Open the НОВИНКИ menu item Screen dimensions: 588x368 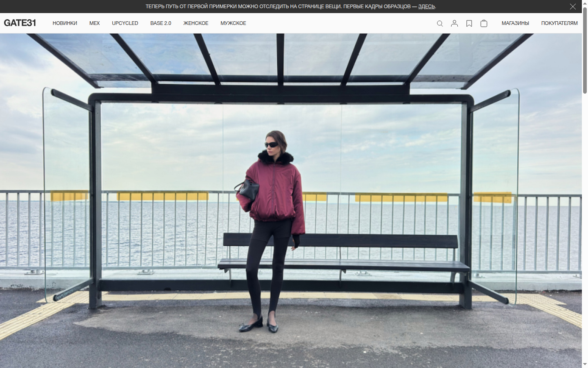pyautogui.click(x=65, y=23)
